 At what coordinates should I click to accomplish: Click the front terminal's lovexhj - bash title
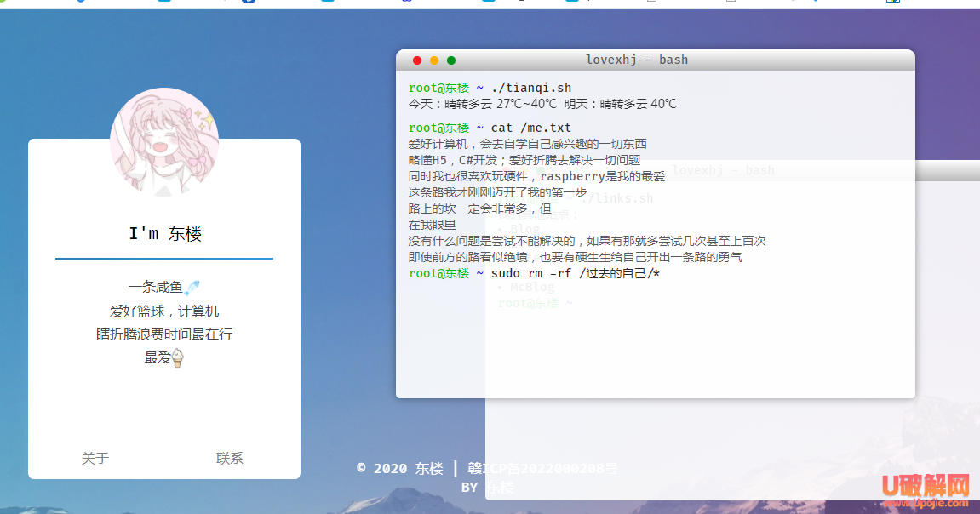[637, 60]
